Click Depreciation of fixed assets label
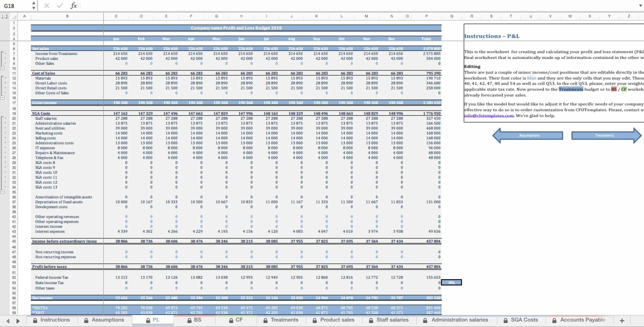This screenshot has height=327, width=644. (59, 202)
